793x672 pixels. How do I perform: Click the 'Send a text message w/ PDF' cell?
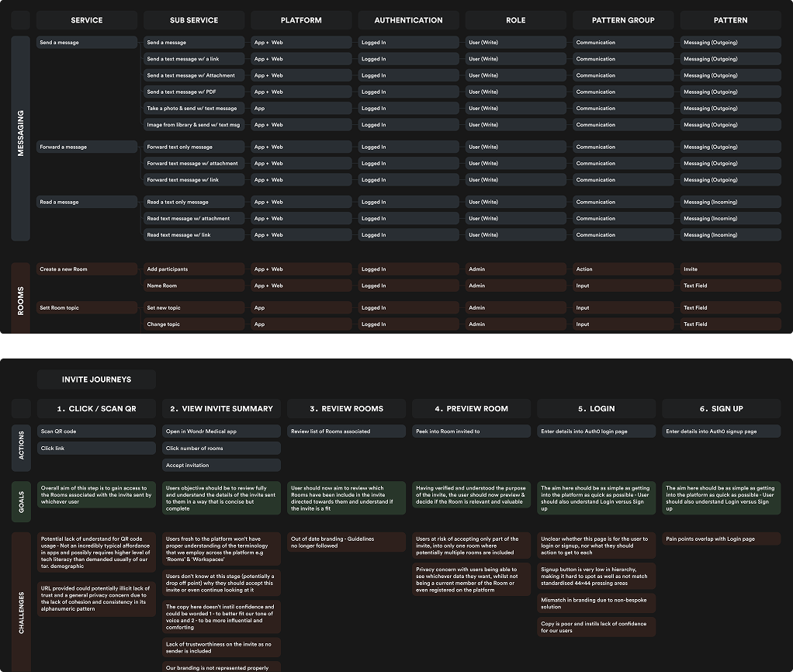[x=194, y=92]
